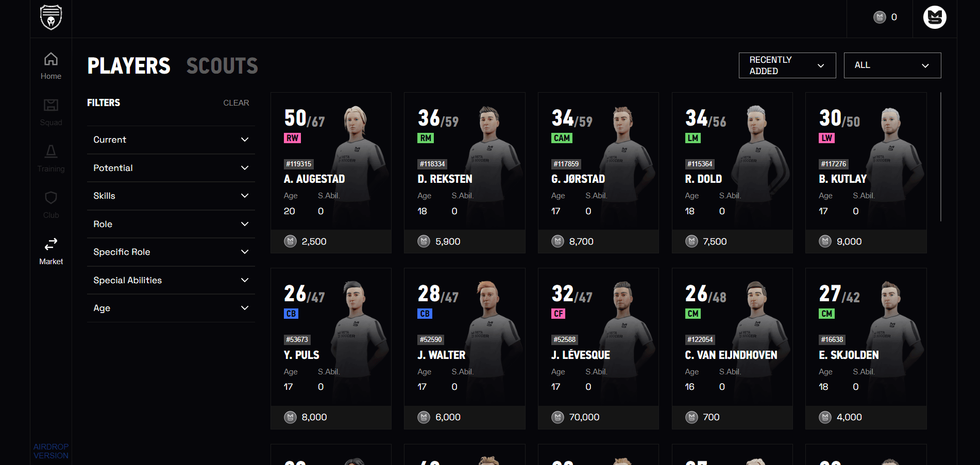This screenshot has width=980, height=465.
Task: Select the Market swap icon
Action: (51, 244)
